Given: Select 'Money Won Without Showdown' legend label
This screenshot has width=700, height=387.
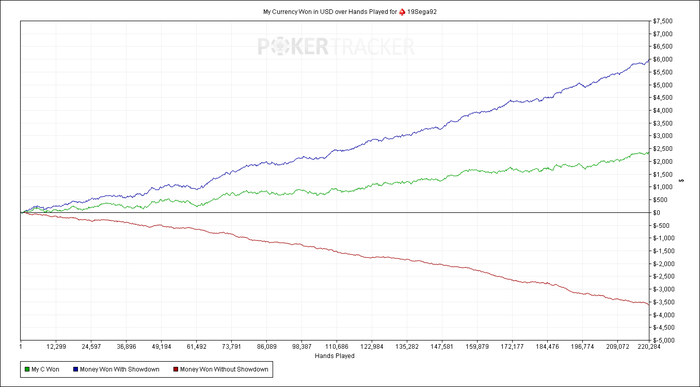Looking at the screenshot, I should coord(224,370).
